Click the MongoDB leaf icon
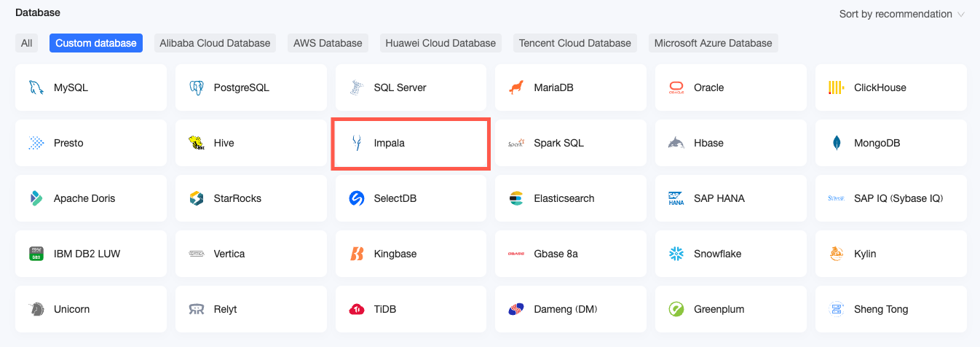 coord(837,143)
